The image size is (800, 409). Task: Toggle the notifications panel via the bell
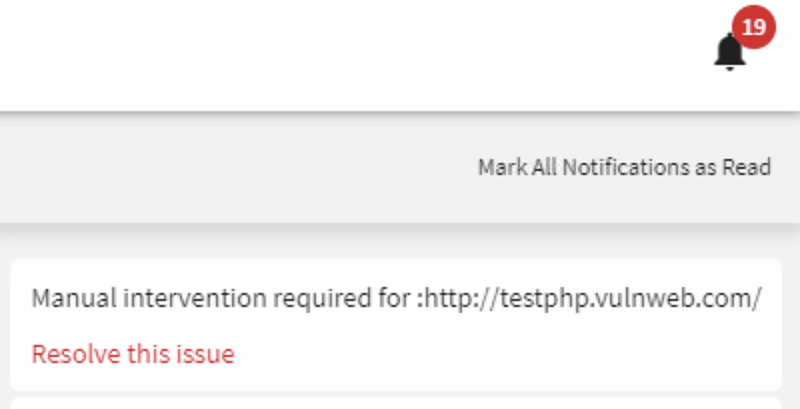(x=729, y=52)
